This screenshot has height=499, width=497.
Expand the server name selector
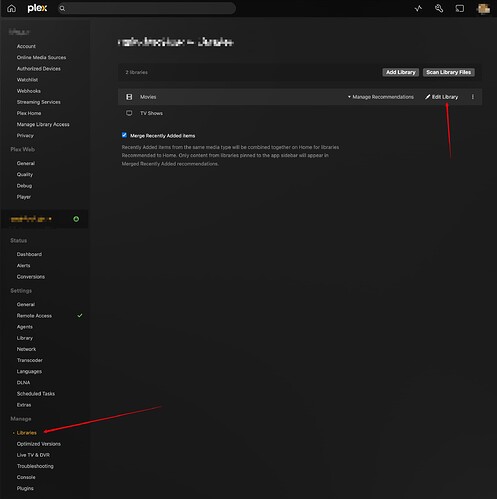[31, 219]
